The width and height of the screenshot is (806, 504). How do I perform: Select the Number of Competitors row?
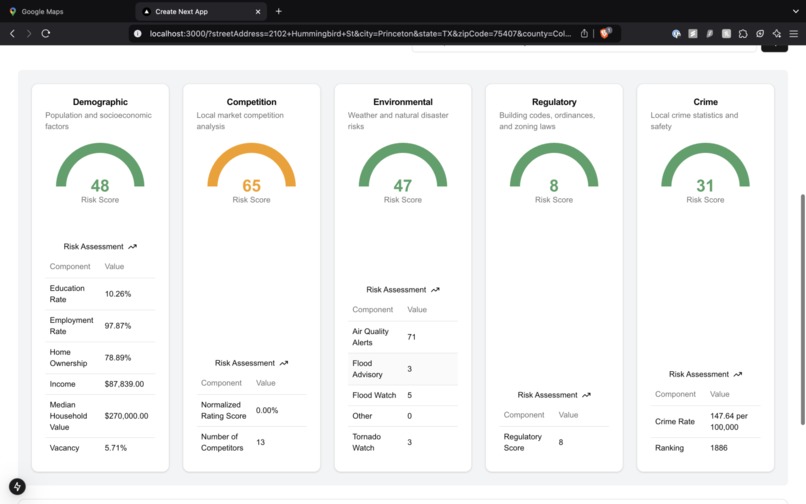tap(251, 442)
